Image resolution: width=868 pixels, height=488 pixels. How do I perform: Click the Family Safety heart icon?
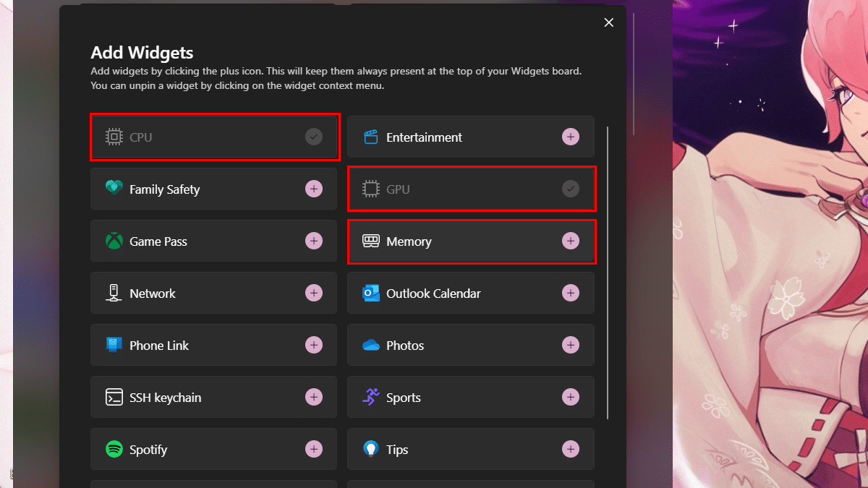(x=114, y=189)
